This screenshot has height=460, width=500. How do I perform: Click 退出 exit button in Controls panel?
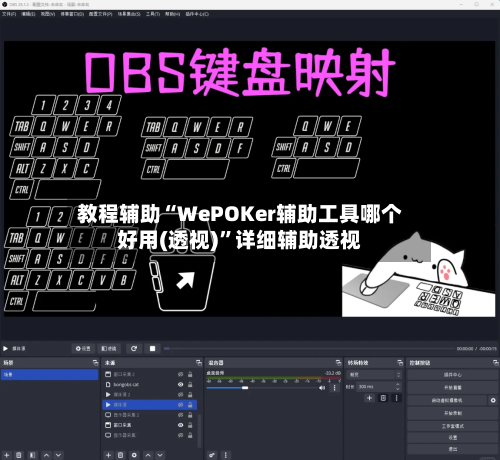coord(453,449)
